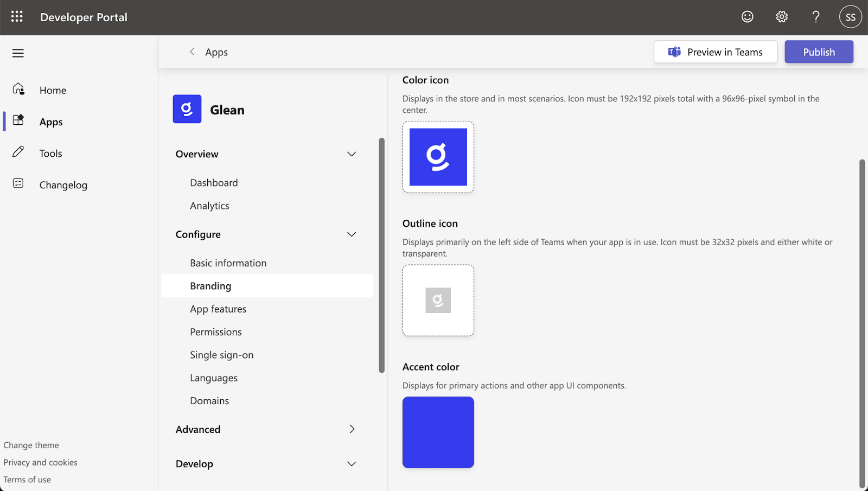Click the Overview section heading text
Image resolution: width=868 pixels, height=491 pixels.
(x=197, y=154)
